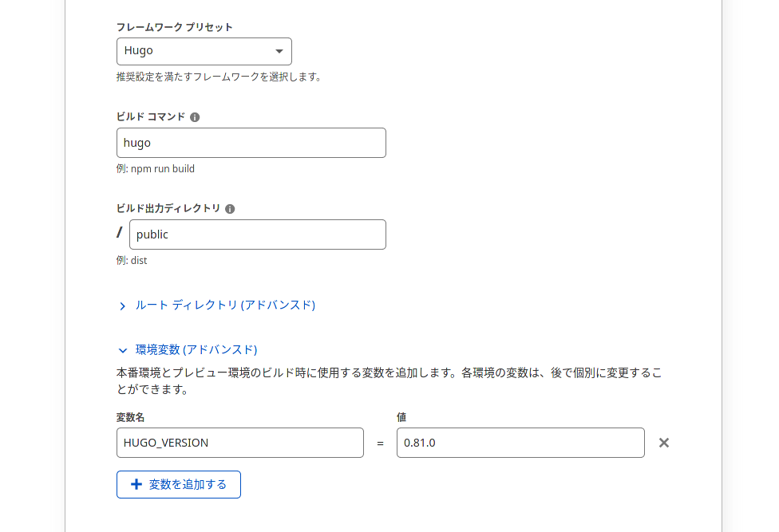Open the Hugo framework preset dropdown

(x=204, y=51)
